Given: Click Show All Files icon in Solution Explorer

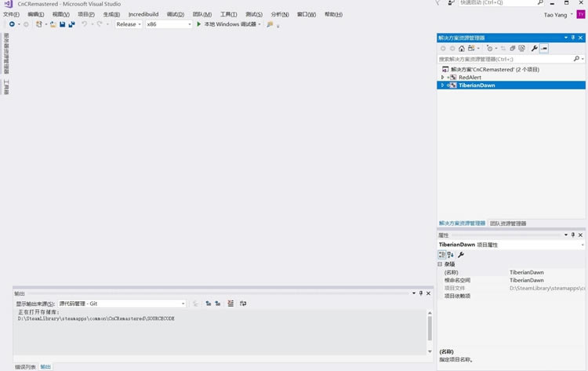Looking at the screenshot, I should pos(521,49).
